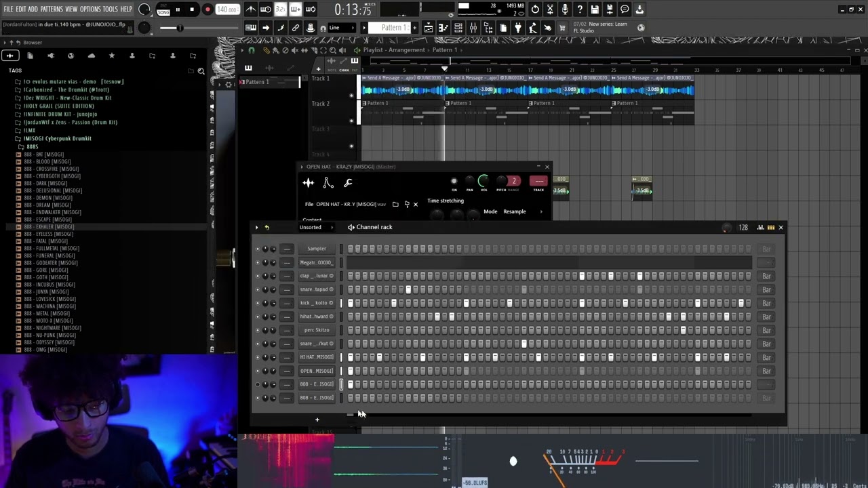Mute the Sampler channel with its green LED
Screen dimensions: 868x488
258,249
